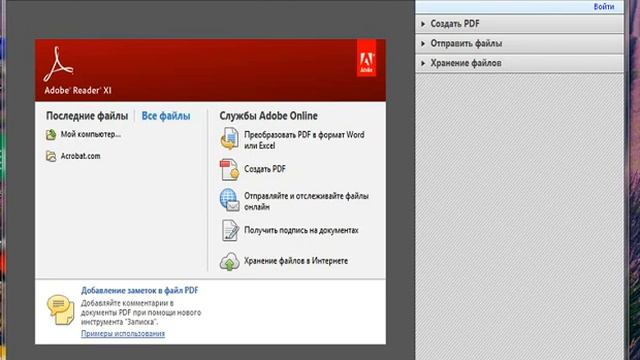Viewport: 640px width, 360px height.
Task: Click the Отправить файлы label in right panel
Action: [x=466, y=43]
